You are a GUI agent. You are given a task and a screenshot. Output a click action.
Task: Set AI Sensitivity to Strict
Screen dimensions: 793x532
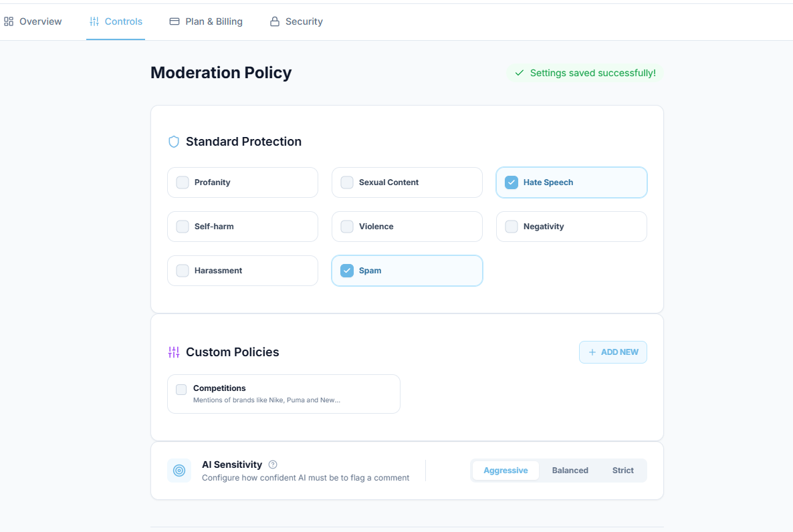(x=622, y=471)
